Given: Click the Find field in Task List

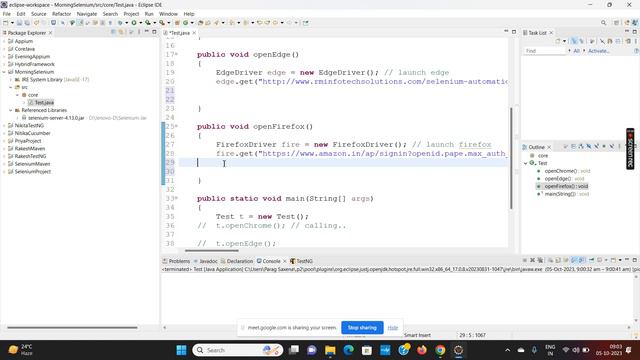Looking at the screenshot, I should pyautogui.click(x=545, y=51).
